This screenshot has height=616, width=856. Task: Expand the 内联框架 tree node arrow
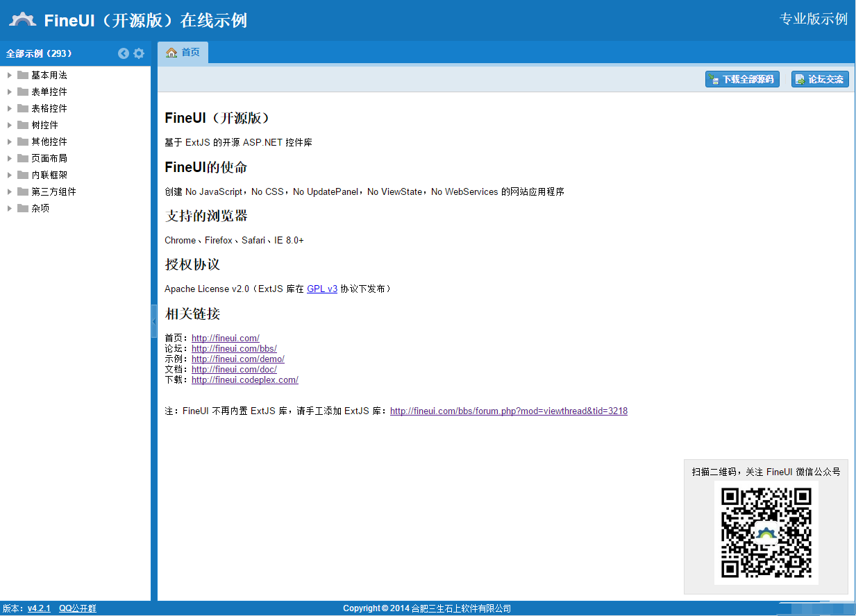click(x=10, y=175)
